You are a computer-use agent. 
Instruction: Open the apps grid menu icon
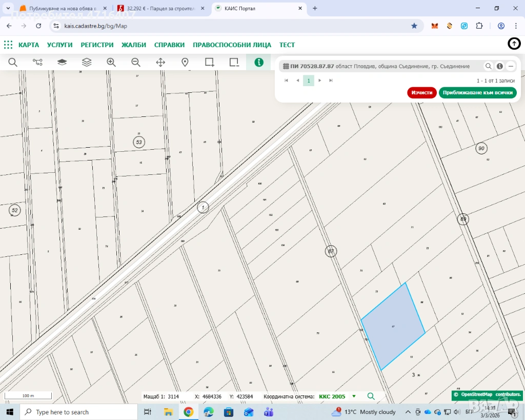8,45
